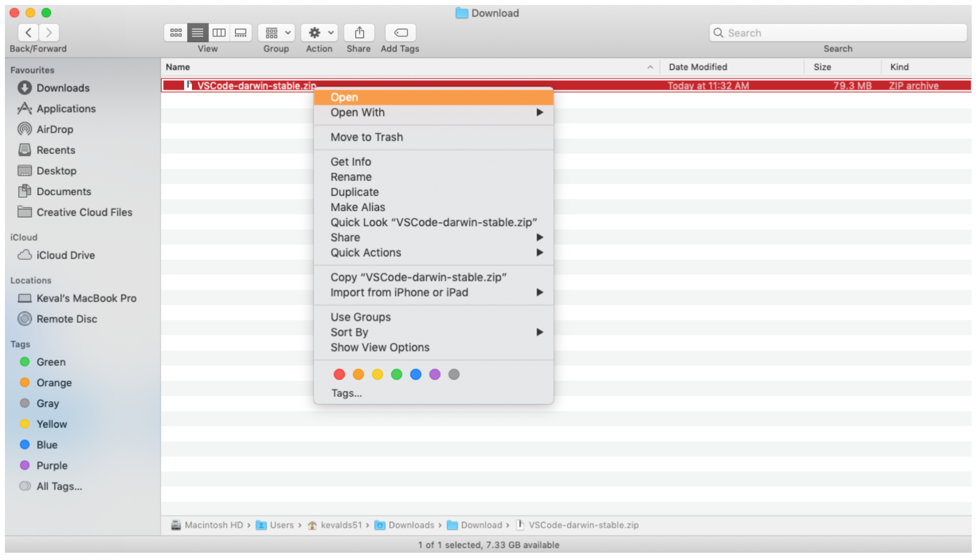
Task: Open the Group dropdown in toolbar
Action: 276,33
